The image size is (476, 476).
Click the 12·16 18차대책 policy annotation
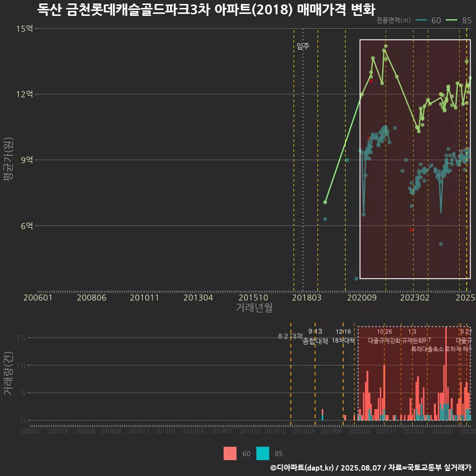343,336
